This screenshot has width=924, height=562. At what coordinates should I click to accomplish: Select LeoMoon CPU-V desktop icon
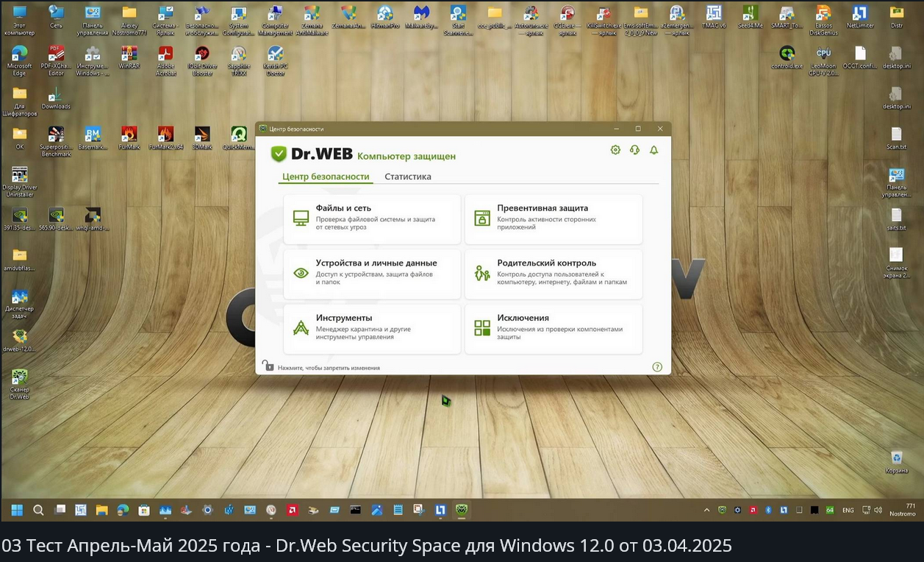pos(823,61)
